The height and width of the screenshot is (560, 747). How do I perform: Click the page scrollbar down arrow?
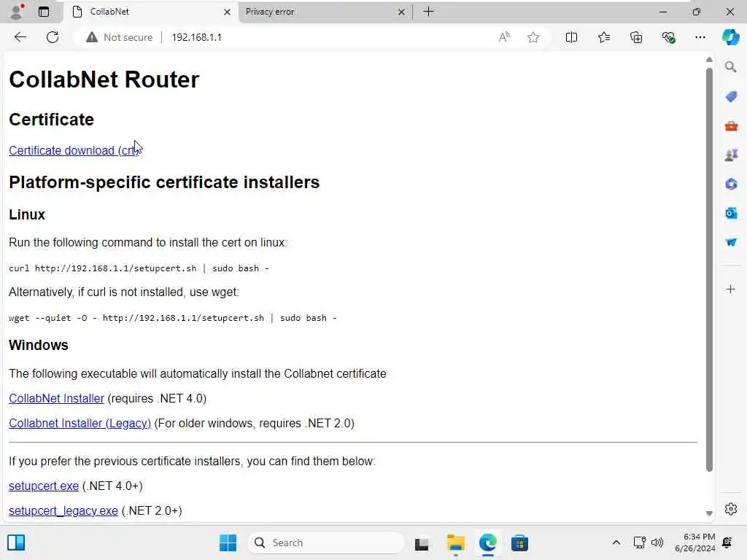[709, 513]
